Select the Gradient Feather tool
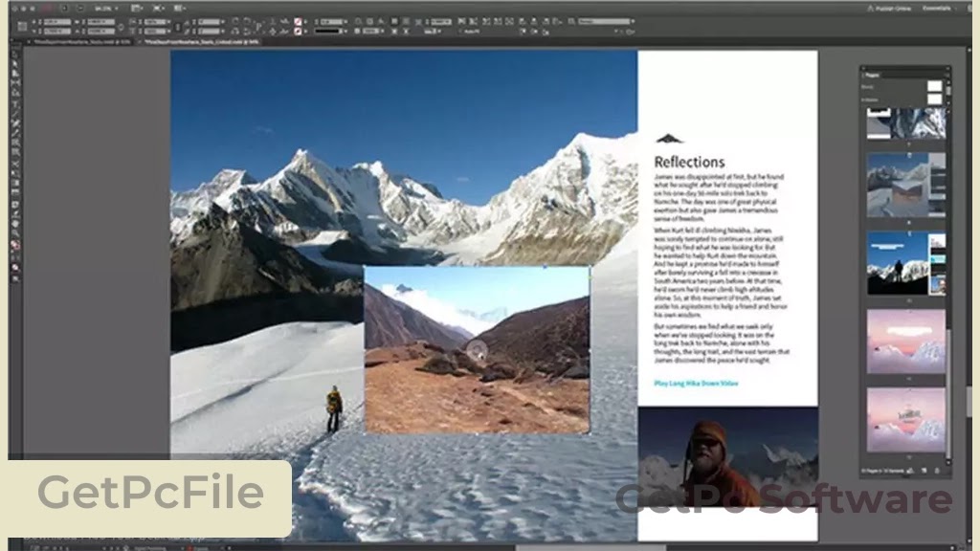The height and width of the screenshot is (551, 980). click(15, 193)
